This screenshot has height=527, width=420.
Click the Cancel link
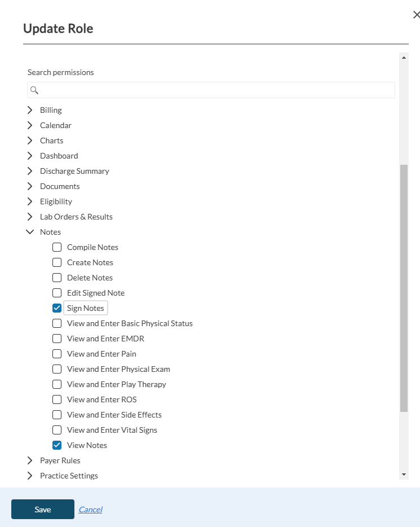pos(90,510)
